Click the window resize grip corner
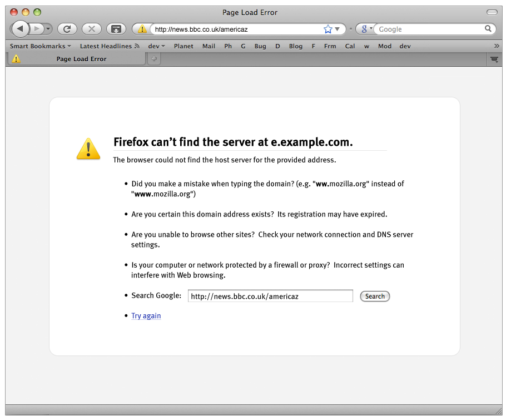 pos(498,411)
